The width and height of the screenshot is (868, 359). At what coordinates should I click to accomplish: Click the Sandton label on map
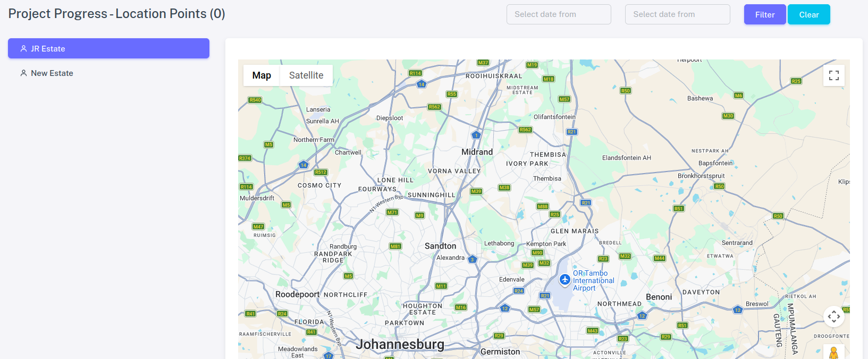(x=440, y=246)
